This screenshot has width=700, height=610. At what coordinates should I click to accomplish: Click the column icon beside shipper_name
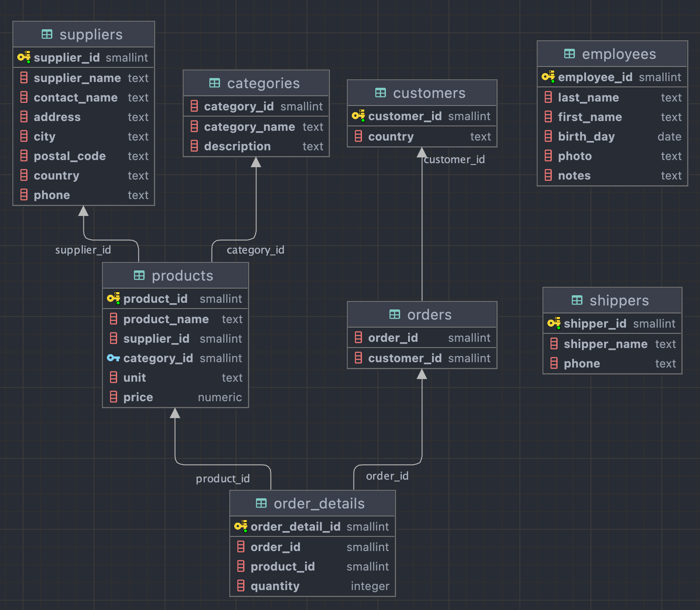click(x=554, y=344)
